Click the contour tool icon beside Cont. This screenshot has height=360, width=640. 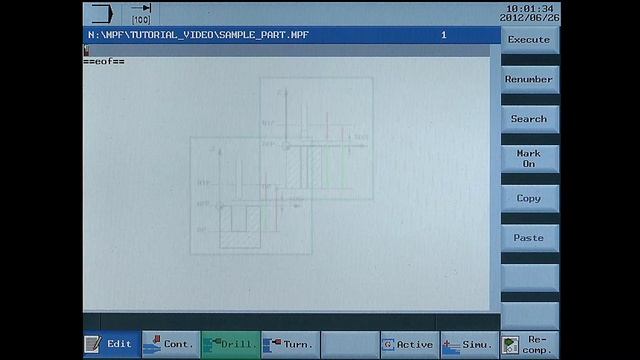coord(152,344)
